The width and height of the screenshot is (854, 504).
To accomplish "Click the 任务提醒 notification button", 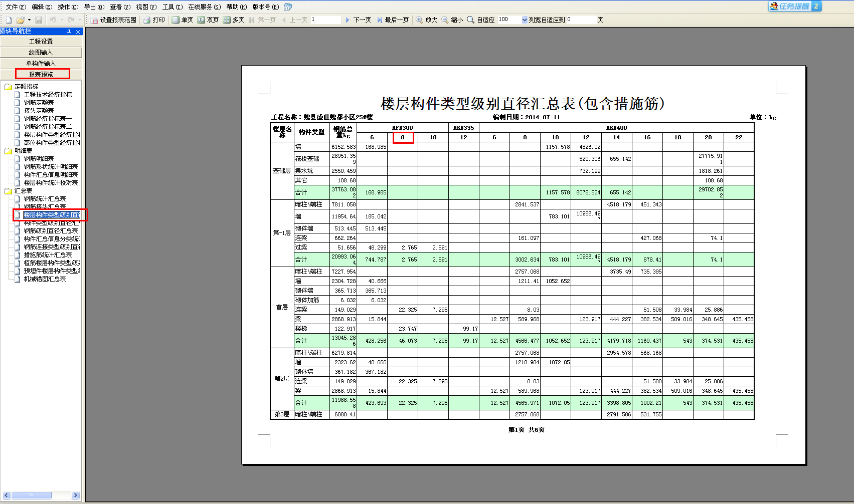I will (x=795, y=7).
